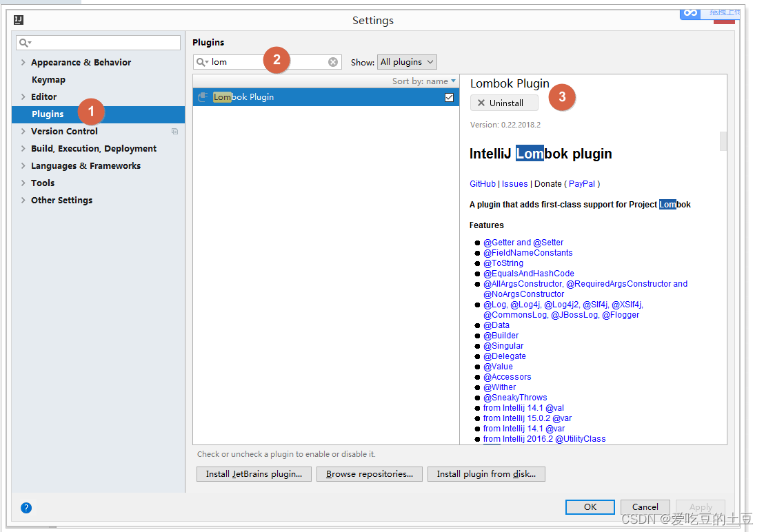Open the @Delegate feature link

pyautogui.click(x=504, y=356)
